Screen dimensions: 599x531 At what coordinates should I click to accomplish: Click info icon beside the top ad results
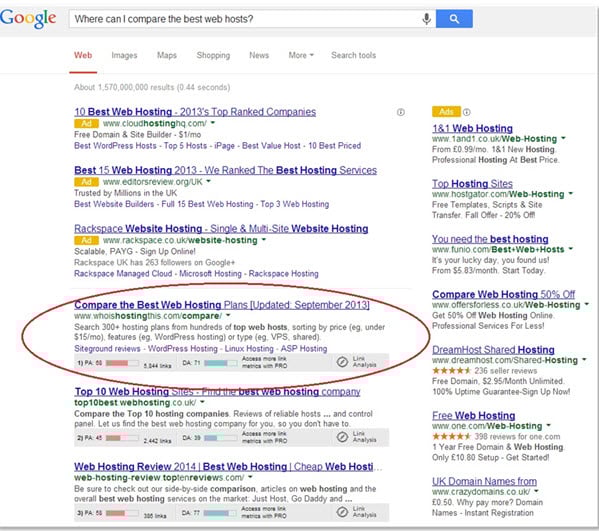pos(401,112)
